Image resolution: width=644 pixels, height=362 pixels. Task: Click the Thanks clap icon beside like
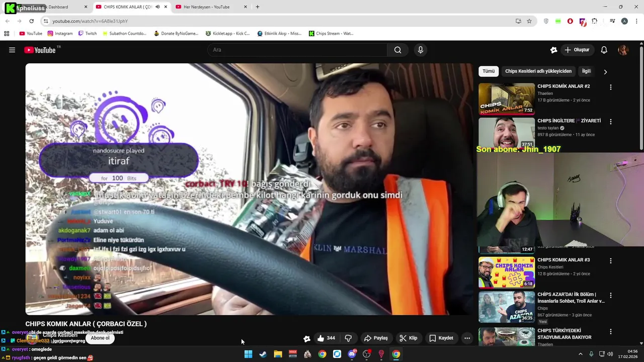point(306,338)
